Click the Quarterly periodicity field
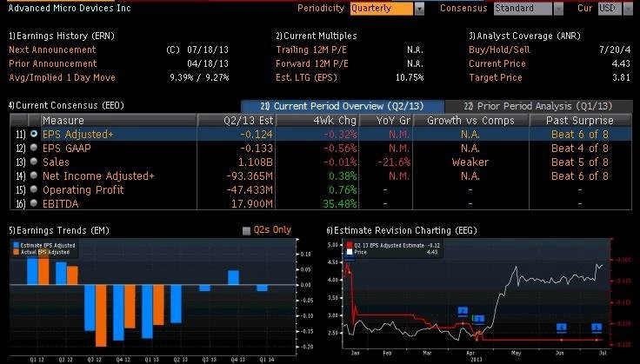640x364 pixels. 381,9
